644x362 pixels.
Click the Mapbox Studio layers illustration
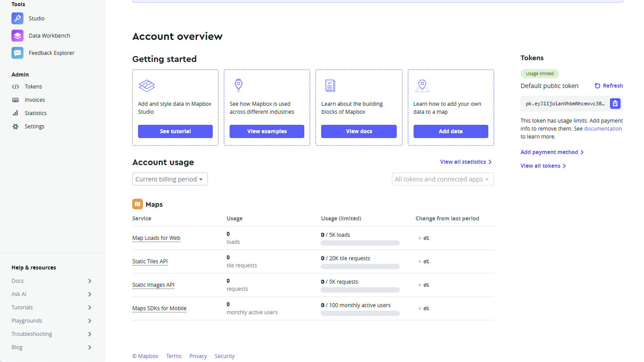click(147, 85)
